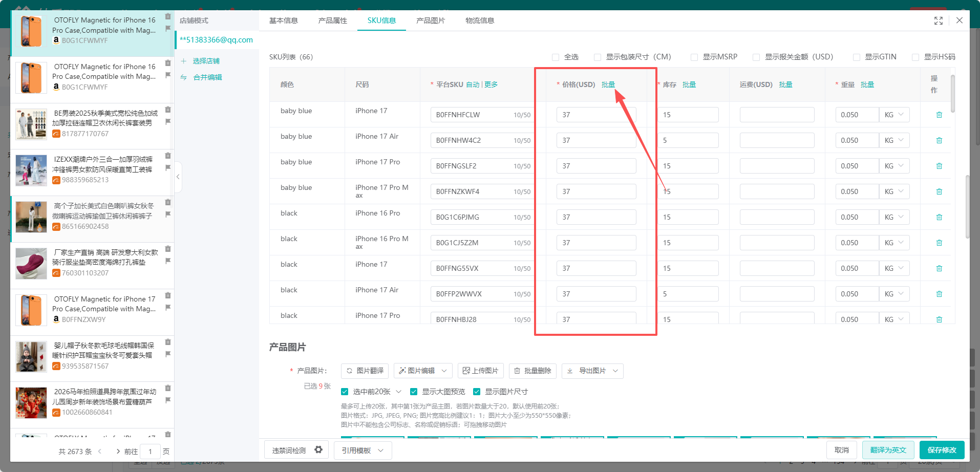The width and height of the screenshot is (980, 472).
Task: Toggle the 显示MSRP checkbox
Action: click(694, 57)
